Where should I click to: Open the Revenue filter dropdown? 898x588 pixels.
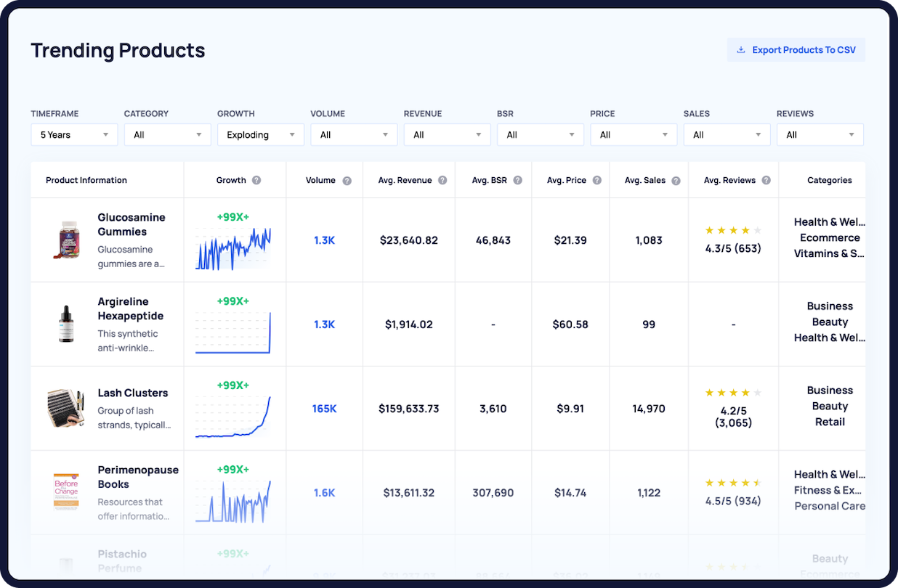447,135
